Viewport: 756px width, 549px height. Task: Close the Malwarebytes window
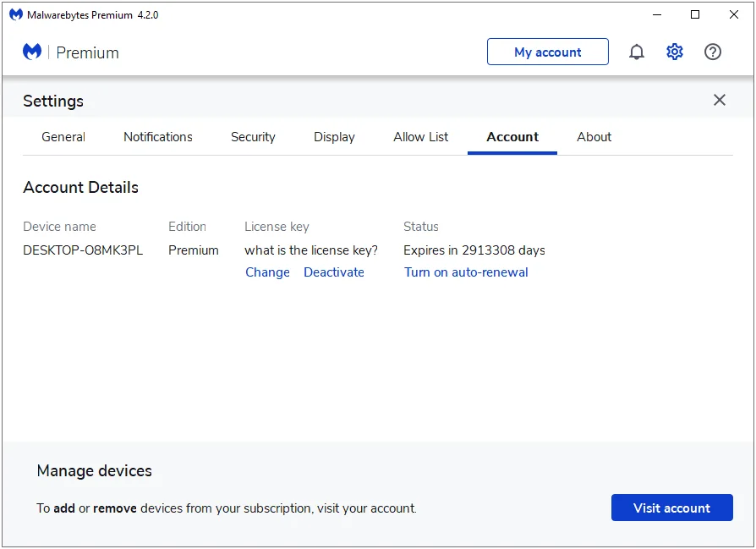pyautogui.click(x=733, y=14)
